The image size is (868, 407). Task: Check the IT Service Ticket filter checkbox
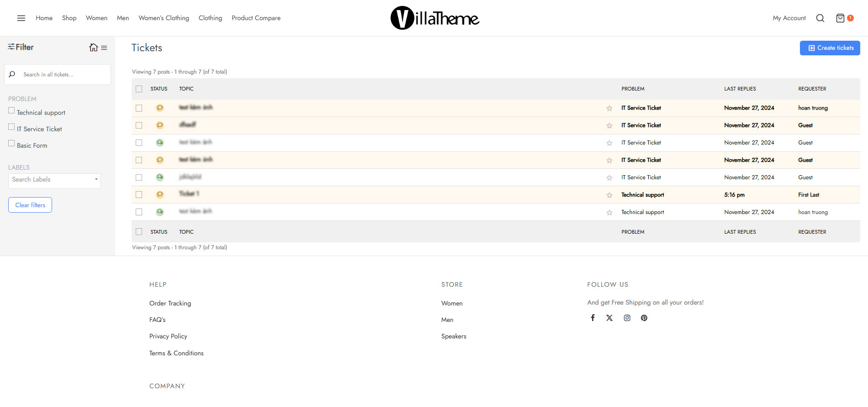coord(11,127)
